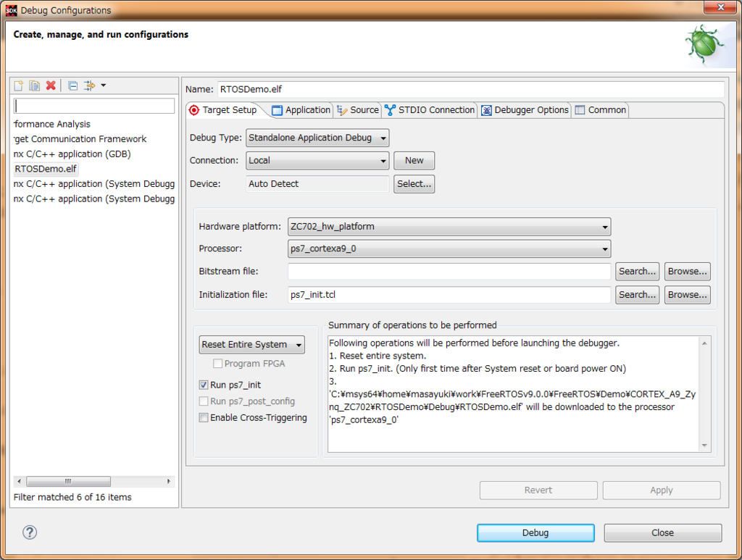
Task: Open the Common tab
Action: [601, 109]
